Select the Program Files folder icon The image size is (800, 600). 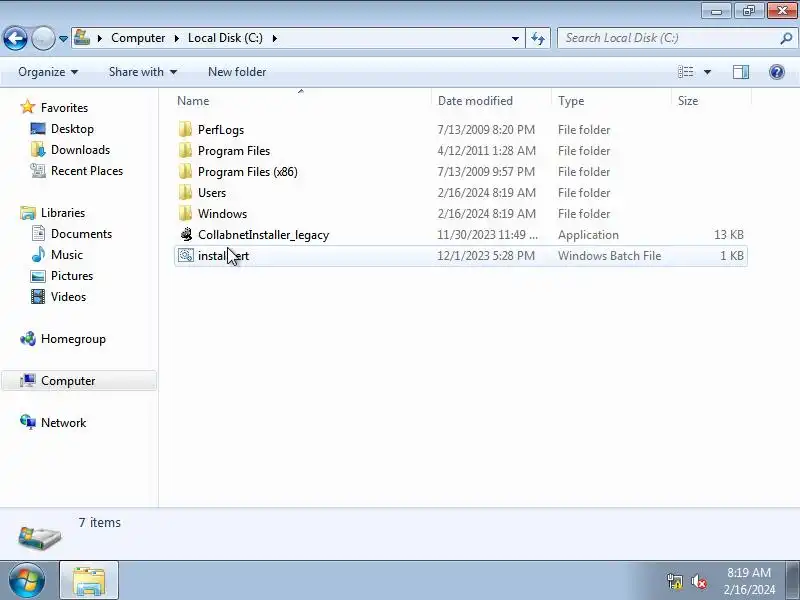(x=186, y=151)
